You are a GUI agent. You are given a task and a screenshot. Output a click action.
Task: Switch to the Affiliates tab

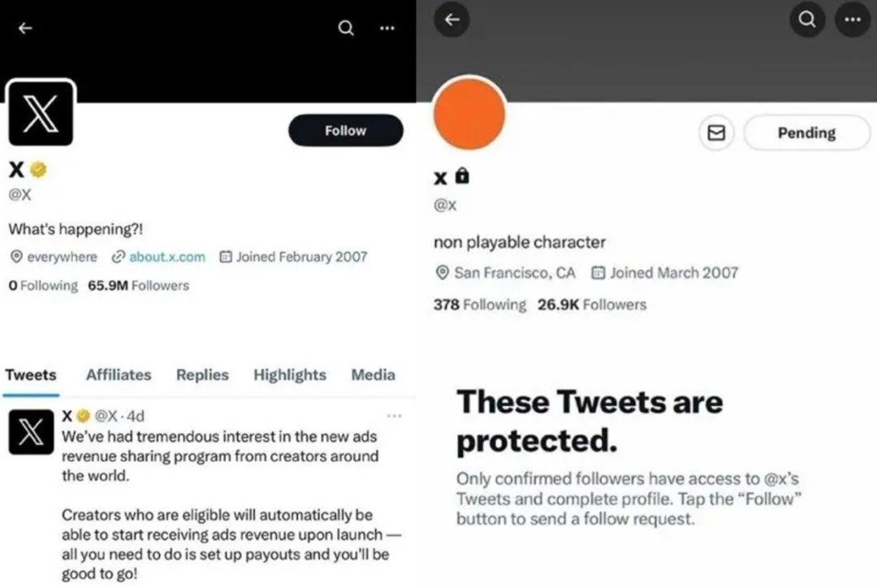point(119,374)
